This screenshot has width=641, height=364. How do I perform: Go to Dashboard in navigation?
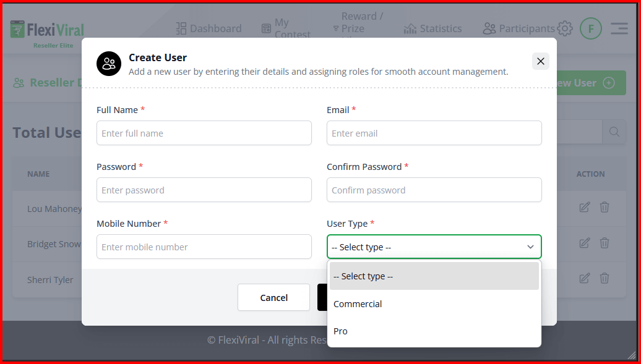click(209, 28)
